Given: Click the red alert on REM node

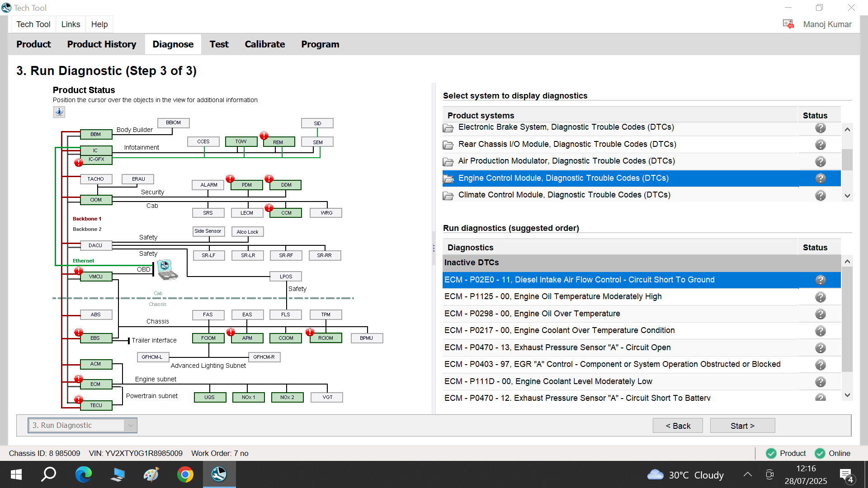Looking at the screenshot, I should tap(264, 136).
